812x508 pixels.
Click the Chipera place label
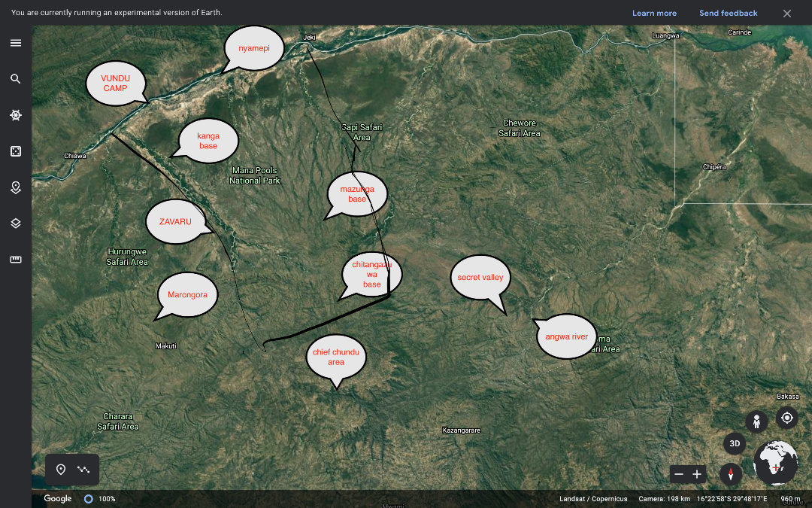714,167
